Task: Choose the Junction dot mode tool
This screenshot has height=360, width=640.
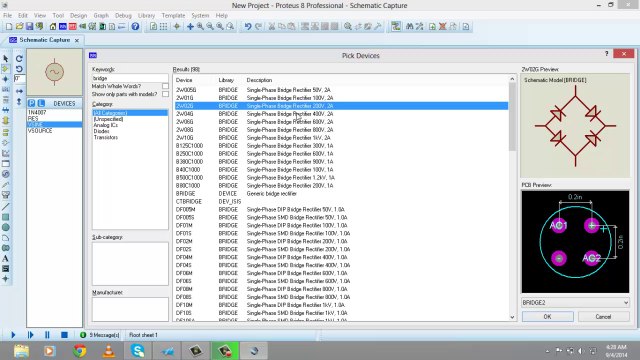Action: pyautogui.click(x=5, y=79)
